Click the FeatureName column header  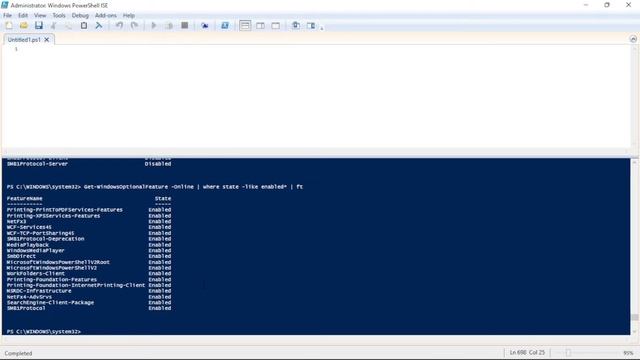coord(24,198)
